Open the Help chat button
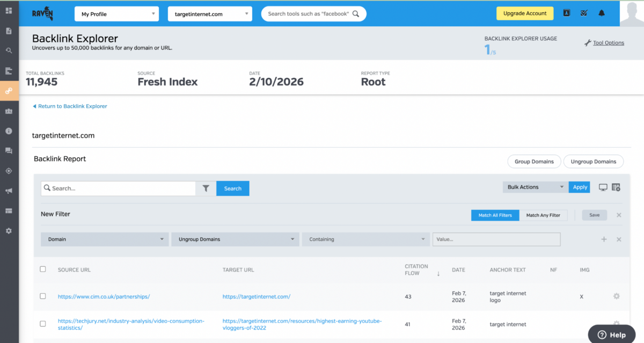Image resolution: width=644 pixels, height=343 pixels. point(612,334)
